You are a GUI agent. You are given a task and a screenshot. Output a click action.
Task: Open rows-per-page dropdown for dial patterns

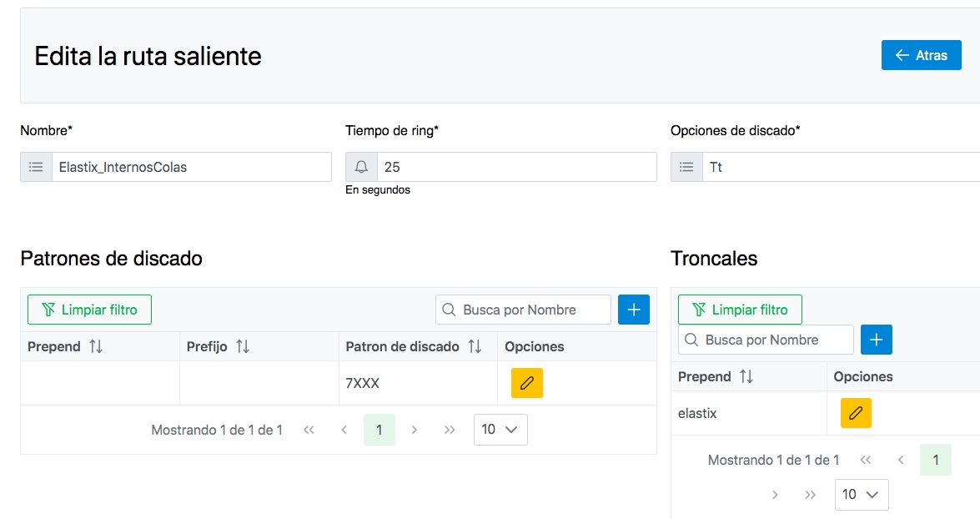(x=500, y=430)
